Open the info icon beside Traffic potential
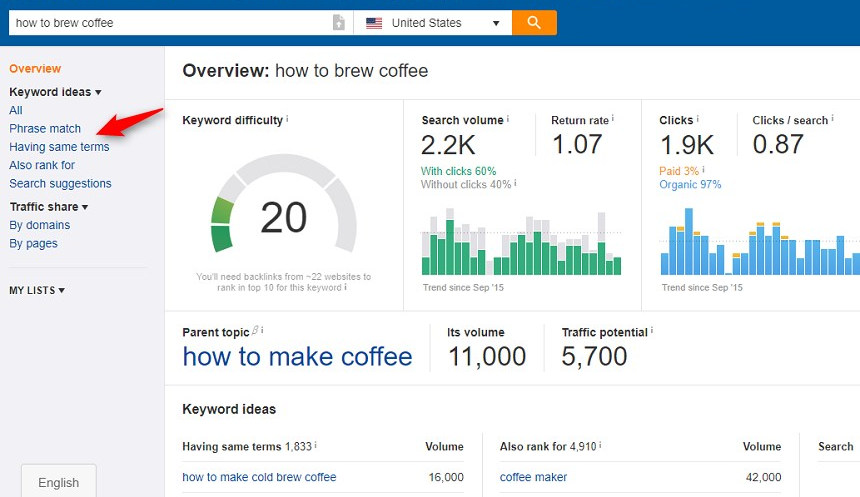This screenshot has width=860, height=497. (652, 331)
